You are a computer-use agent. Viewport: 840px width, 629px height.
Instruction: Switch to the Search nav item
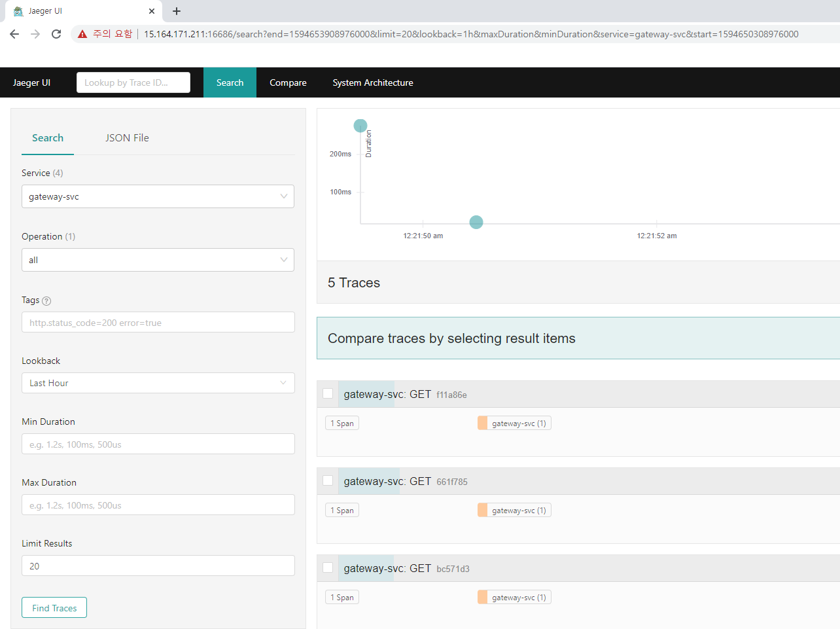[230, 82]
